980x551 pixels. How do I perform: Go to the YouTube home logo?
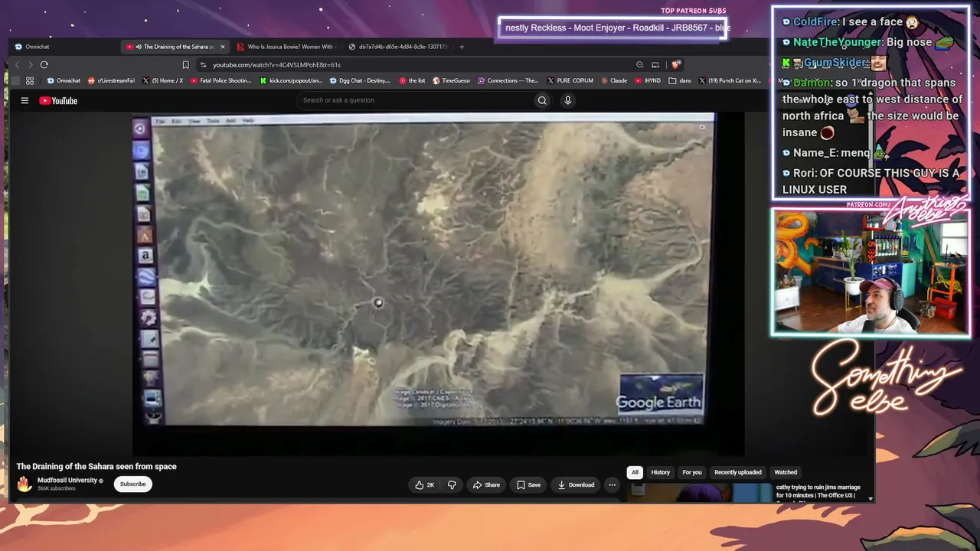(58, 100)
